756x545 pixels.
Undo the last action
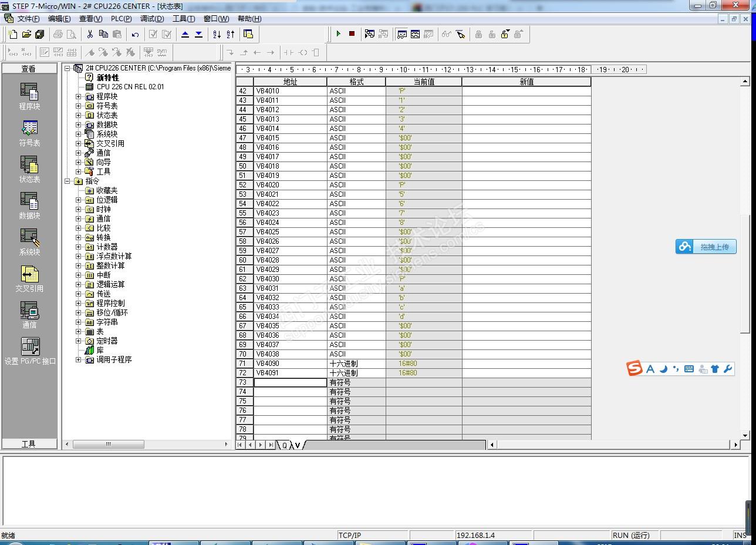coord(135,34)
